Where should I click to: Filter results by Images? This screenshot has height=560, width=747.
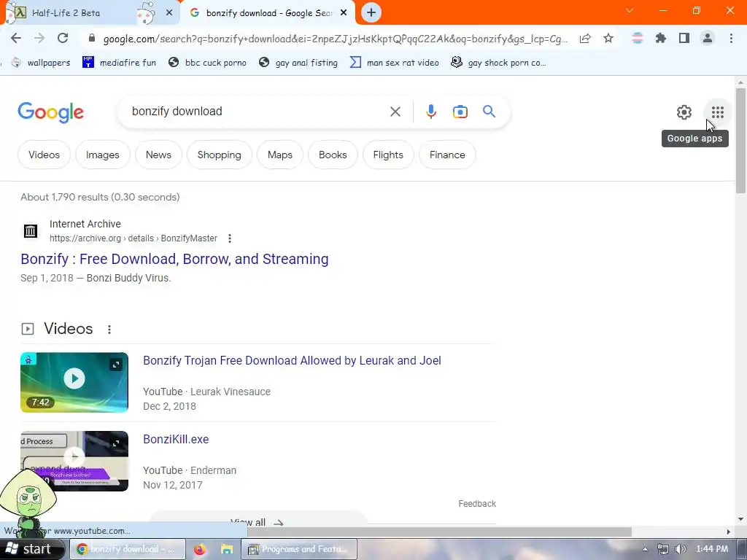pos(102,155)
